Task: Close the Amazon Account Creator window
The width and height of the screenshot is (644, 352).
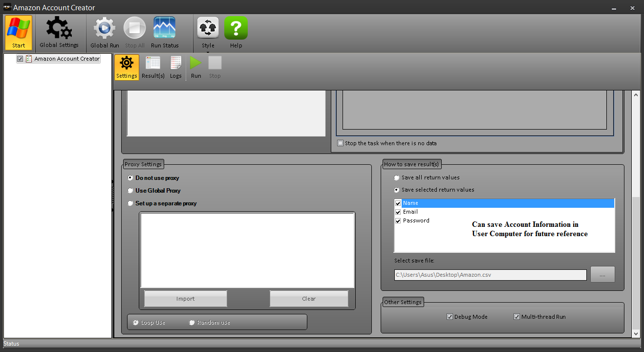Action: coord(632,8)
